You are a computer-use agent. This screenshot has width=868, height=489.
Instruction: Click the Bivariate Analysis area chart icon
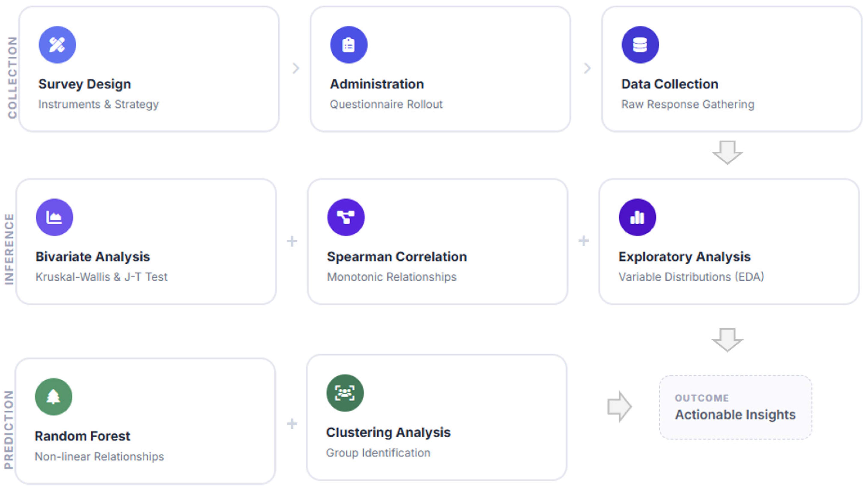click(55, 217)
